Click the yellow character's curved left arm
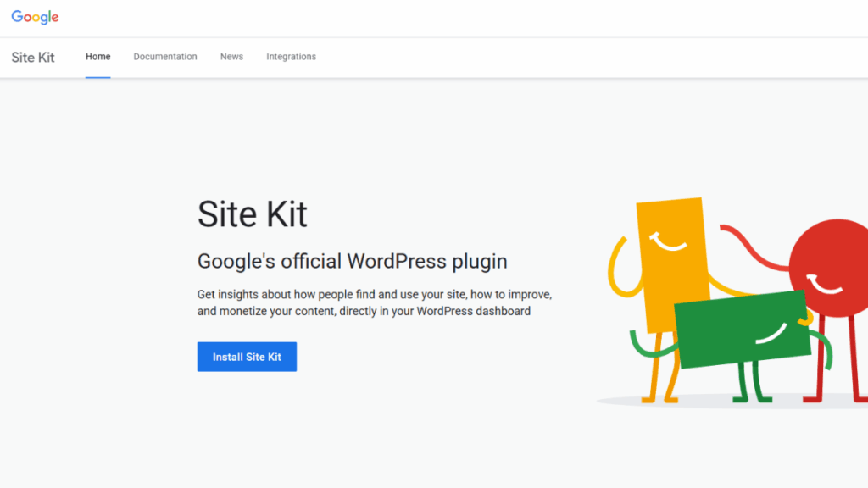 [x=617, y=271]
